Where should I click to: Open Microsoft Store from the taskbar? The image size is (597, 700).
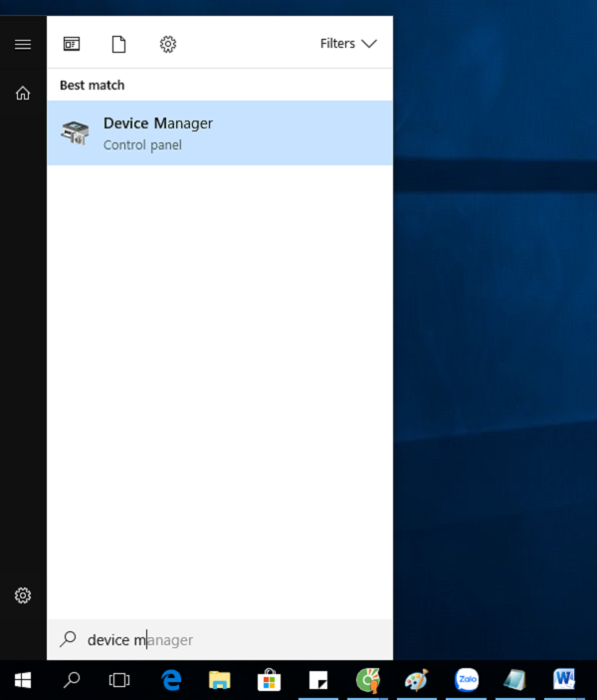[x=269, y=680]
